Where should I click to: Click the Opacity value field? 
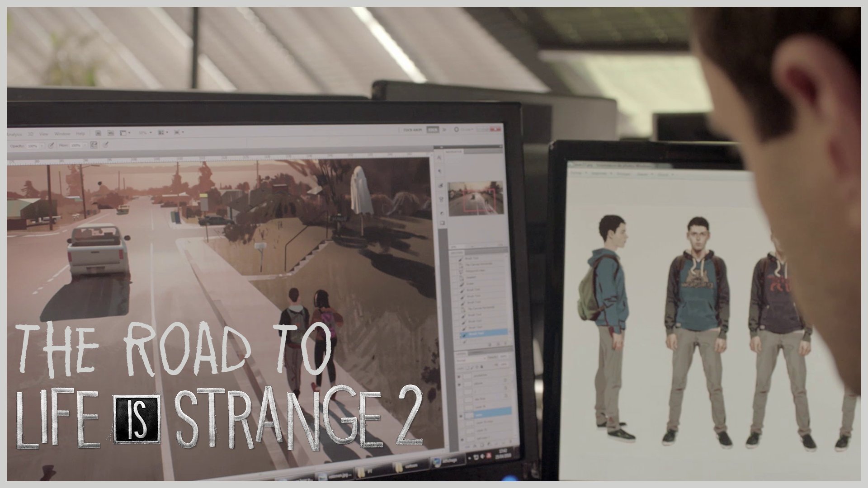click(33, 146)
